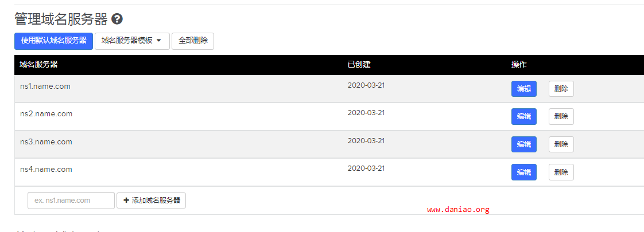Click the plus icon to add nameserver
Image resolution: width=644 pixels, height=232 pixels.
(126, 200)
